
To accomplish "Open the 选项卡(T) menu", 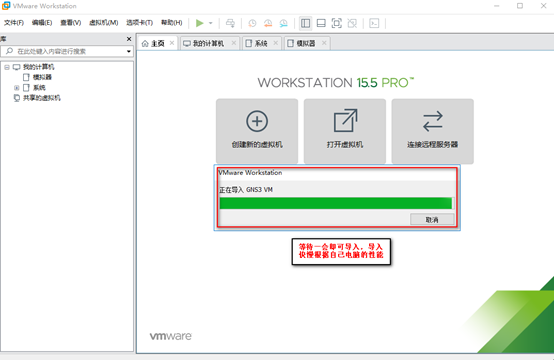I will [140, 23].
